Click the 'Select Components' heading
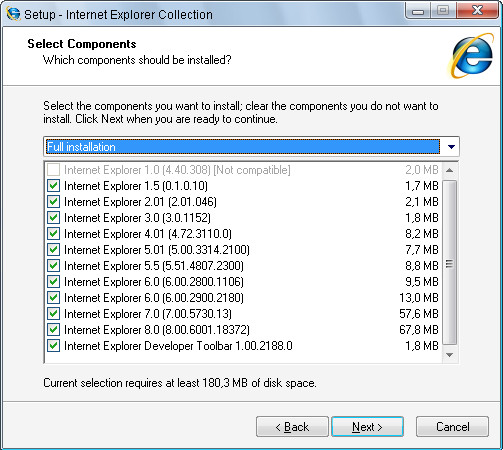The image size is (503, 450). coord(82,44)
